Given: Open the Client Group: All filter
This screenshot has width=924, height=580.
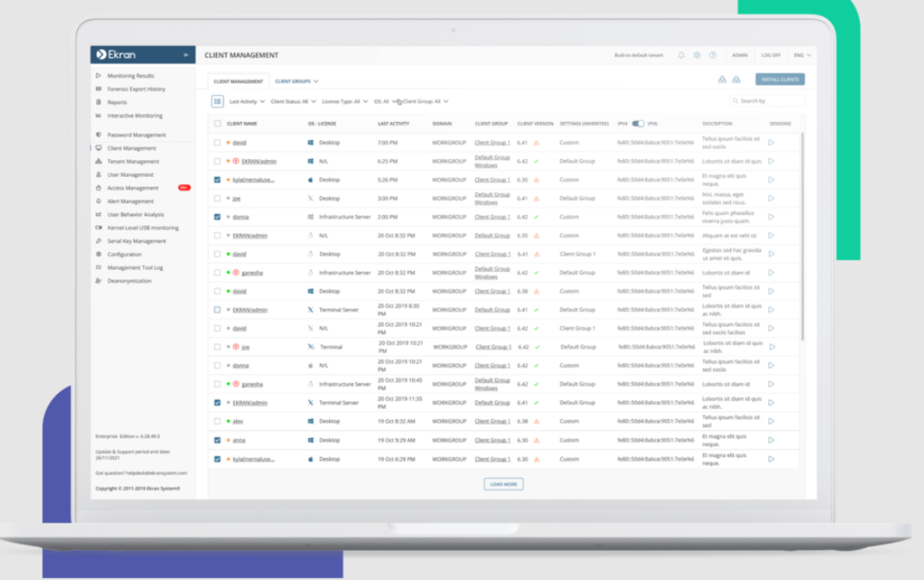Looking at the screenshot, I should (426, 102).
